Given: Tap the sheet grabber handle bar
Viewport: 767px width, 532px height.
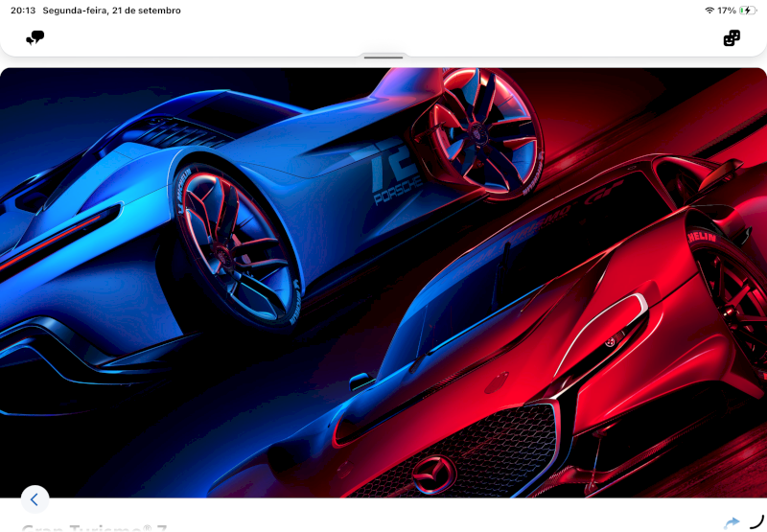Looking at the screenshot, I should (x=383, y=58).
